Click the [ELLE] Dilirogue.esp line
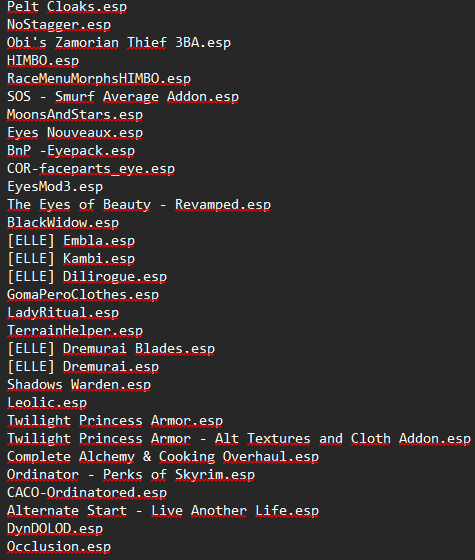The width and height of the screenshot is (475, 560). click(x=87, y=277)
